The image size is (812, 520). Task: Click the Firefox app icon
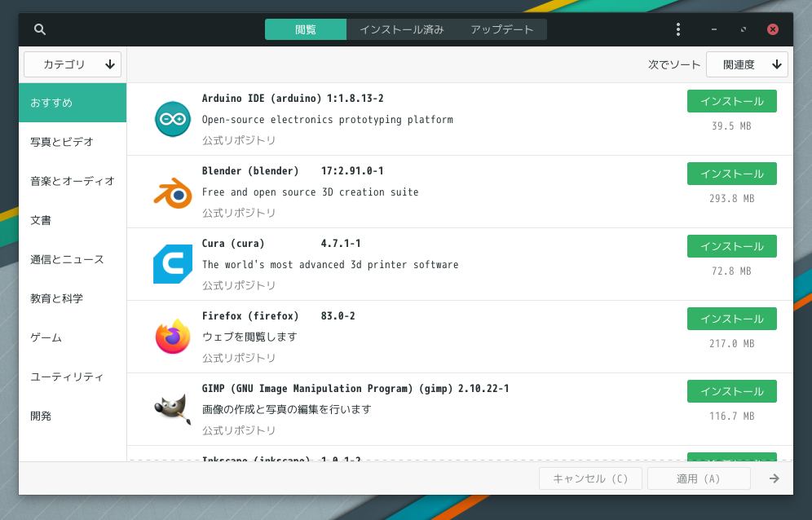click(x=173, y=337)
